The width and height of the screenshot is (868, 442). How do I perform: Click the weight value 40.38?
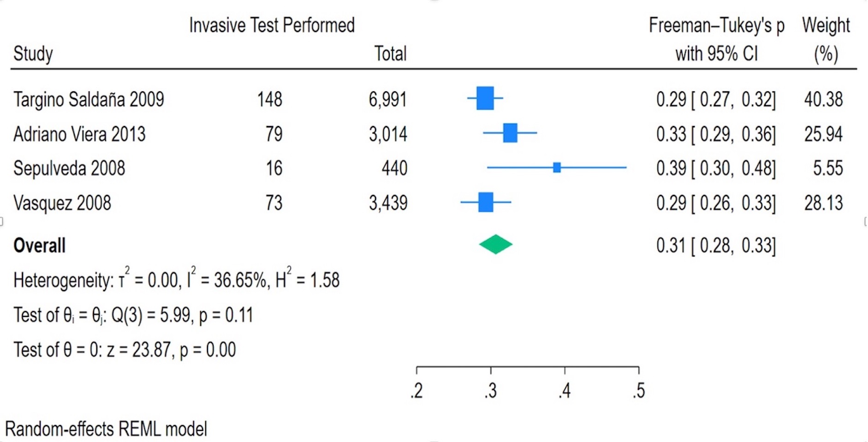(823, 99)
